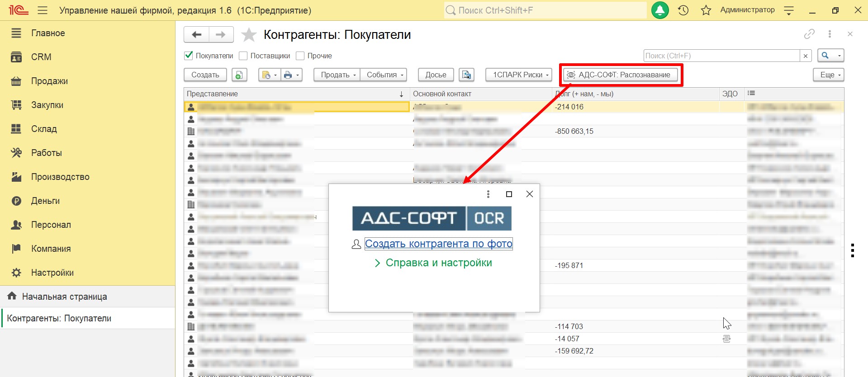Open favorites star in title bar
The image size is (868, 377).
(706, 10)
